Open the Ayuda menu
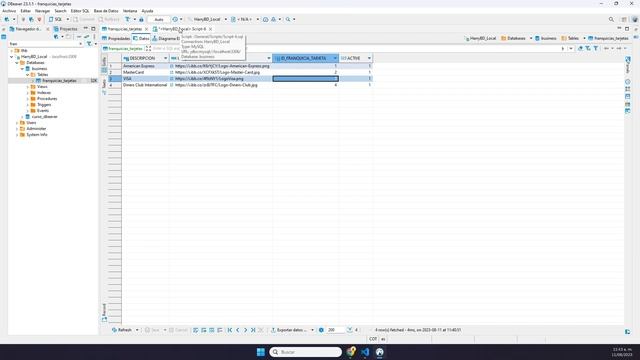Viewport: 640px width, 360px height. 147,11
